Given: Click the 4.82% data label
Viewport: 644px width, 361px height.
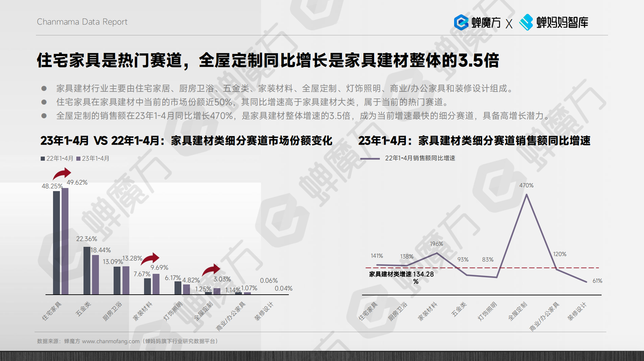Looking at the screenshot, I should click(x=191, y=280).
